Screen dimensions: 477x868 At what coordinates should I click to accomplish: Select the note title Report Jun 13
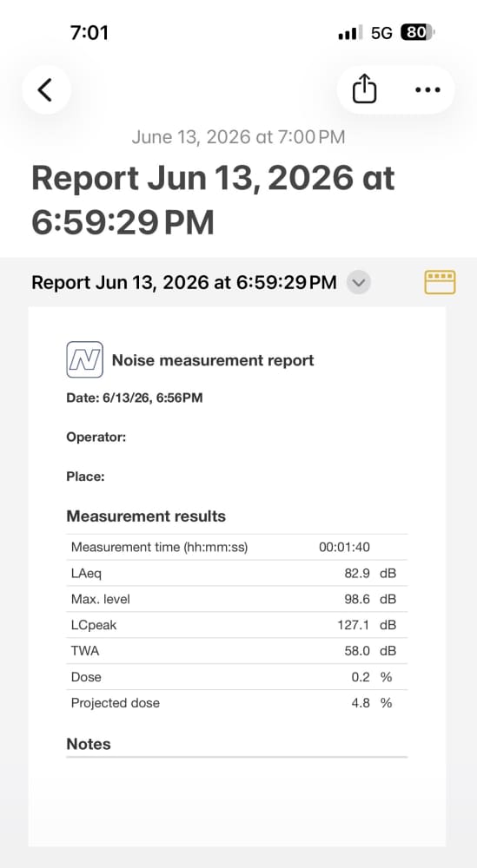(213, 201)
